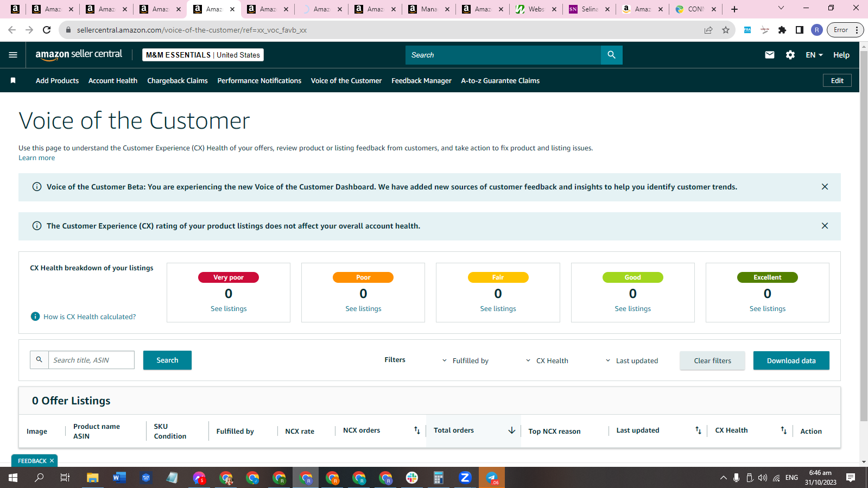This screenshot has height=488, width=868.
Task: Open Microsoft Word from the taskbar
Action: [119, 478]
